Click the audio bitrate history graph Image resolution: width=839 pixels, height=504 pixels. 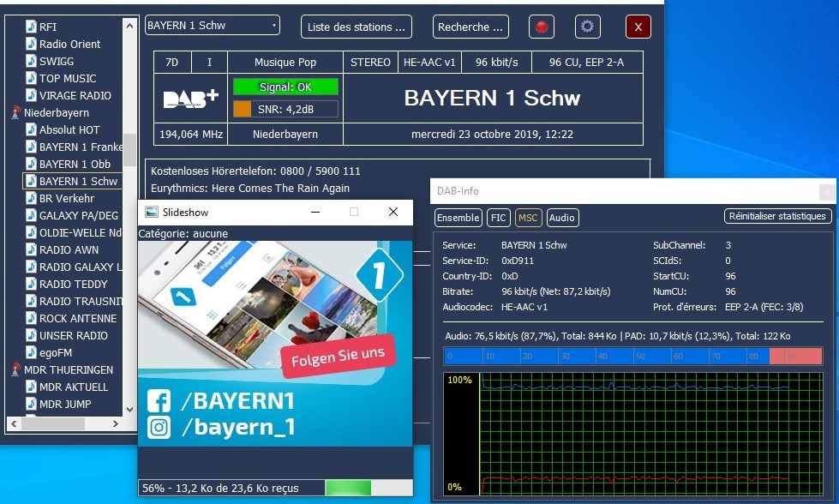[633, 434]
